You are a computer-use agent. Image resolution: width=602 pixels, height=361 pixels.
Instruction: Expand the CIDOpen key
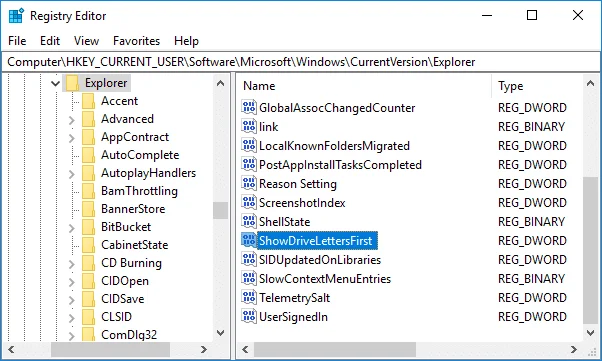pyautogui.click(x=71, y=282)
